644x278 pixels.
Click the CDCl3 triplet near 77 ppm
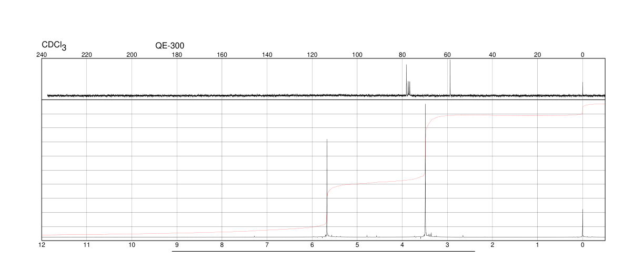pyautogui.click(x=409, y=89)
